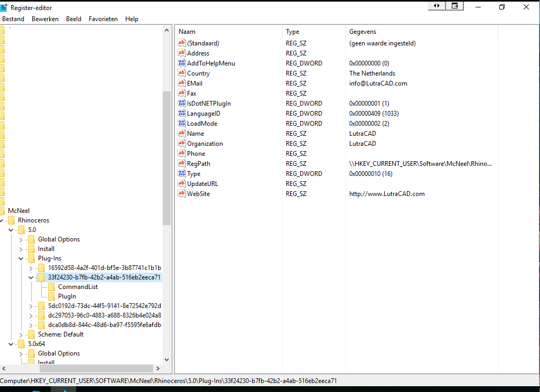Click tree pane vertical scrollbar down arrow
The height and width of the screenshot is (392, 540).
pos(166,360)
